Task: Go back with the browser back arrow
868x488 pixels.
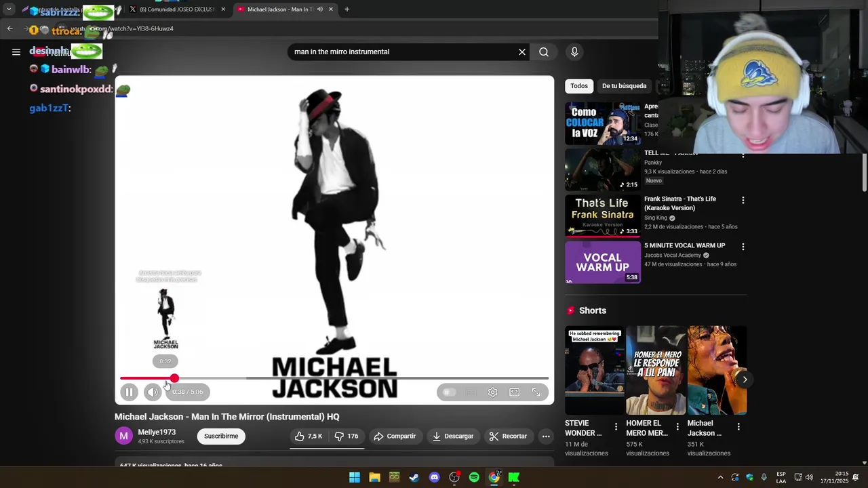Action: (10, 28)
